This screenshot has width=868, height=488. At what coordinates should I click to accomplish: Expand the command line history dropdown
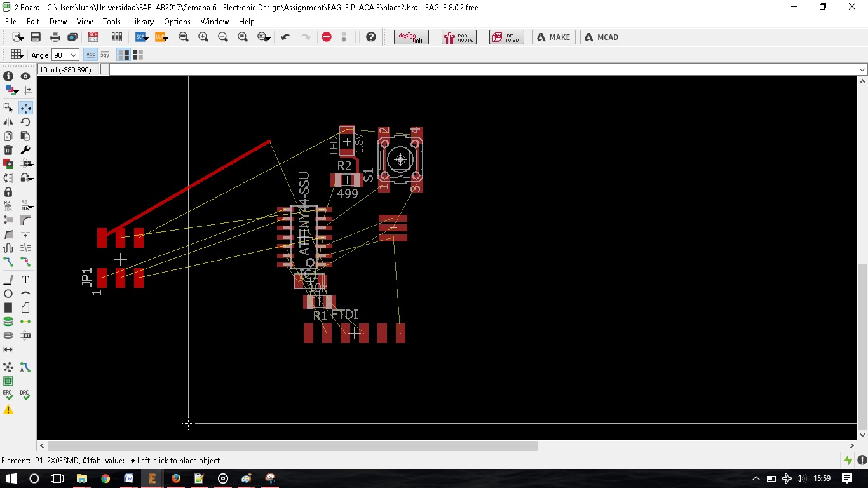[x=862, y=70]
